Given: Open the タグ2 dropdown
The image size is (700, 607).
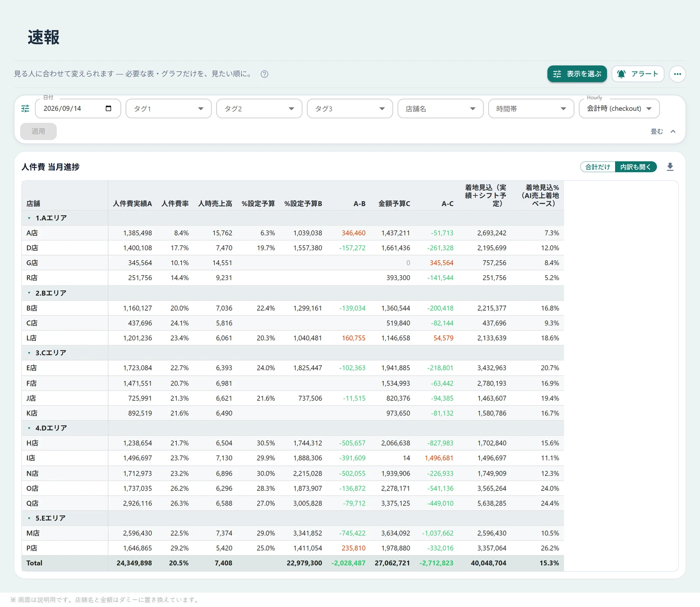Looking at the screenshot, I should pyautogui.click(x=259, y=109).
